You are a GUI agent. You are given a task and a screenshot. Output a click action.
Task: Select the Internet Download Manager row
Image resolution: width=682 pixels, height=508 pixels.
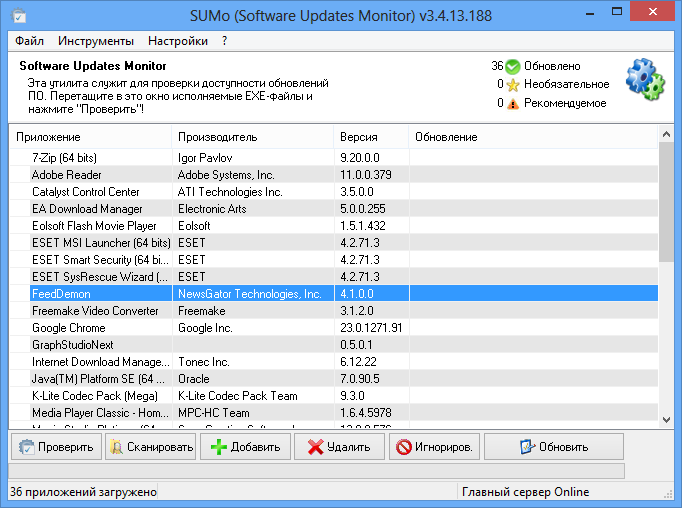click(x=334, y=361)
